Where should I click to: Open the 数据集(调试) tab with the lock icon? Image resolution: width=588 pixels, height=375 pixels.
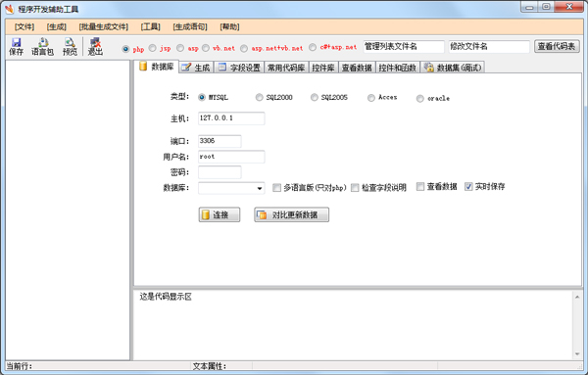click(x=453, y=68)
